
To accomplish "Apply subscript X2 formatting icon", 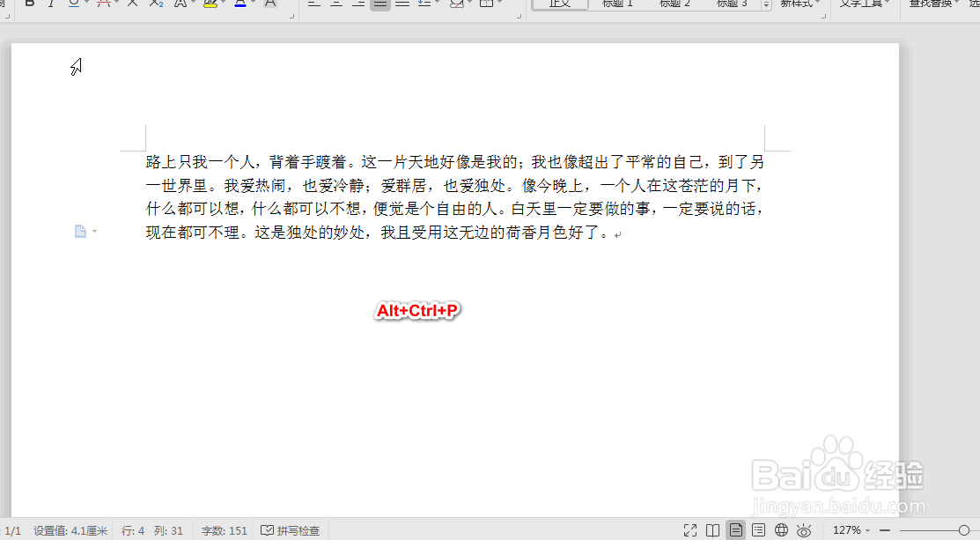I will click(x=156, y=4).
